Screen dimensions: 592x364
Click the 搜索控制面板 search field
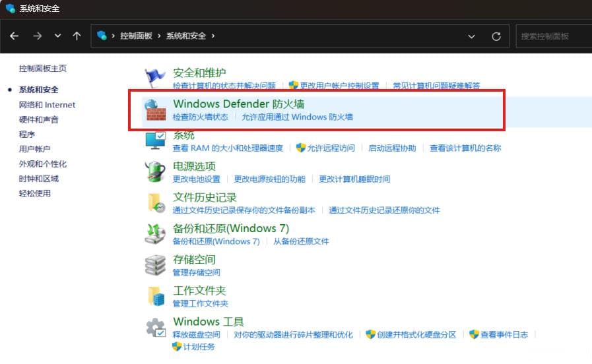(x=554, y=36)
